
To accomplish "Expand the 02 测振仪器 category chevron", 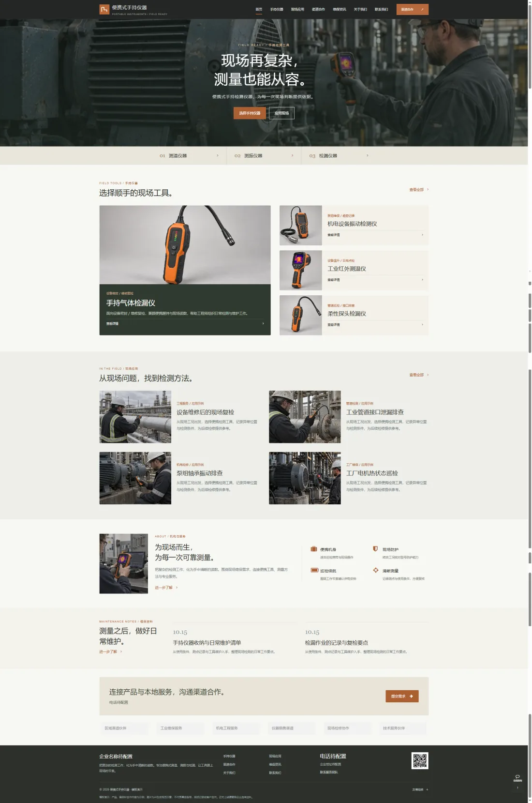I will 292,155.
